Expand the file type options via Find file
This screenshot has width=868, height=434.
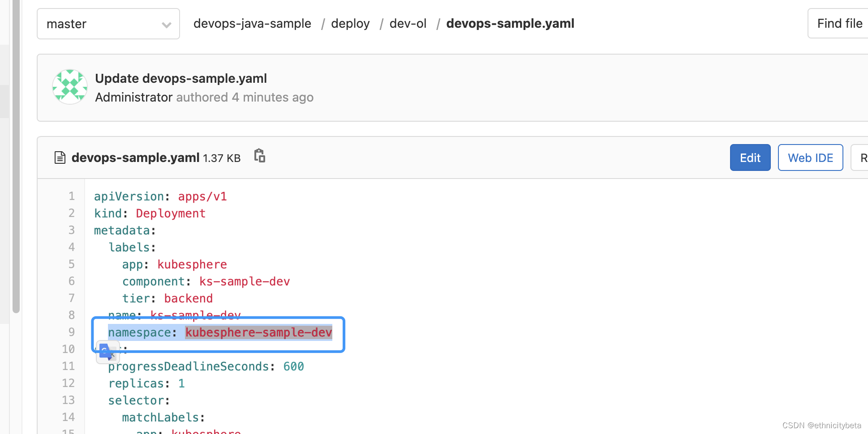(840, 23)
